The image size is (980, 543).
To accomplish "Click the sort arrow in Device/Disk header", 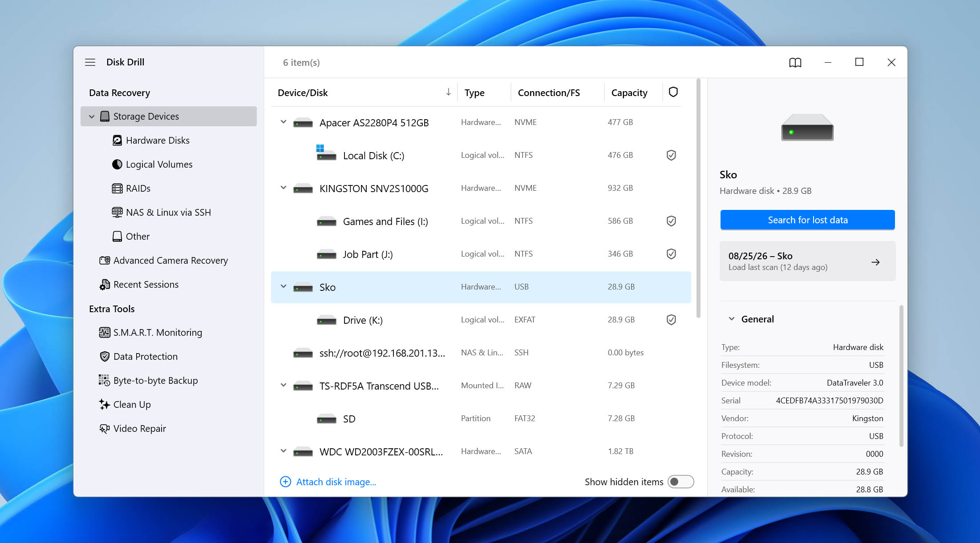I will click(448, 92).
